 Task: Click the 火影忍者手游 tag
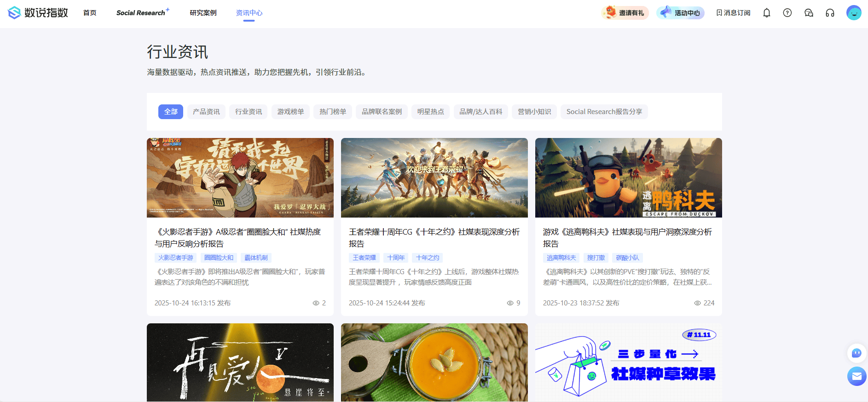coord(176,258)
